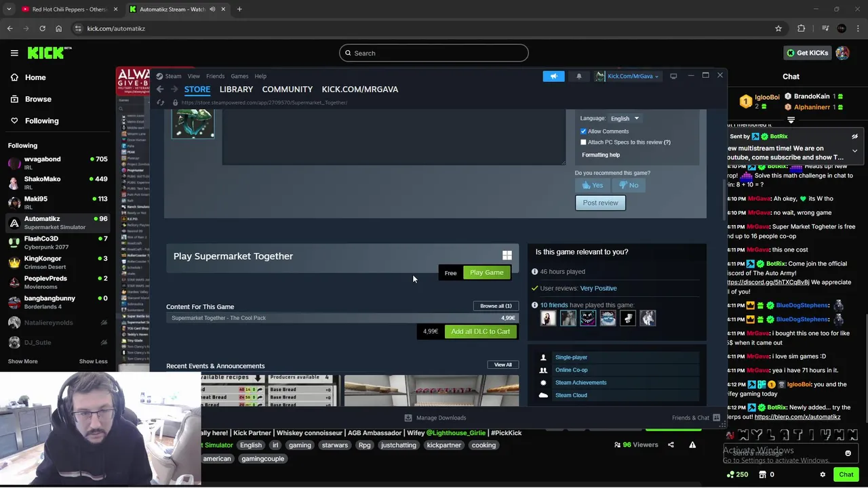Click the green Chat send button
The height and width of the screenshot is (488, 868).
point(846,474)
